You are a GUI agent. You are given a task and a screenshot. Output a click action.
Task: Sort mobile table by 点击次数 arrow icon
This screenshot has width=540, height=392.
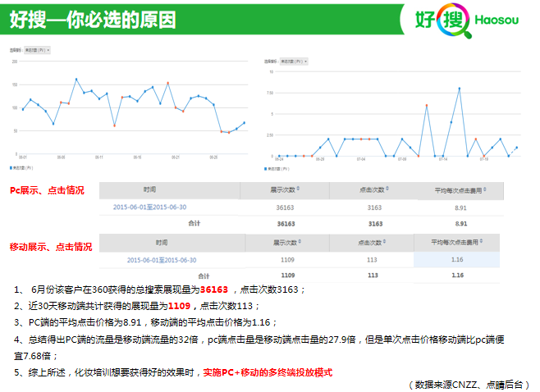pyautogui.click(x=384, y=242)
